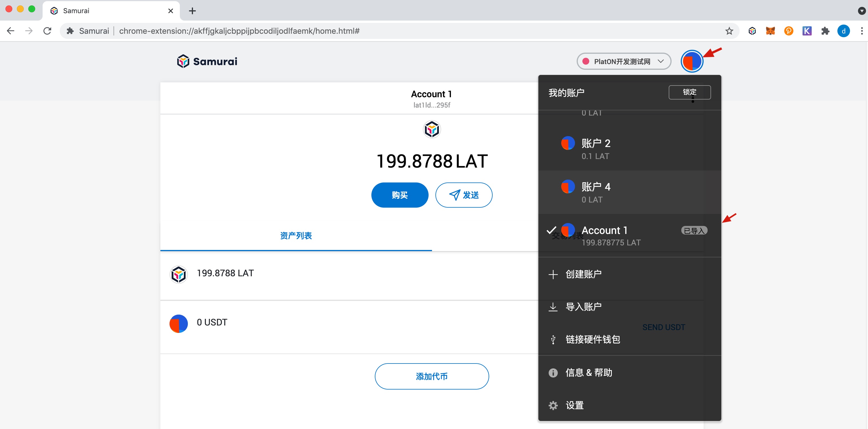Click the Account 1 name header
Image resolution: width=868 pixels, height=429 pixels.
[431, 94]
